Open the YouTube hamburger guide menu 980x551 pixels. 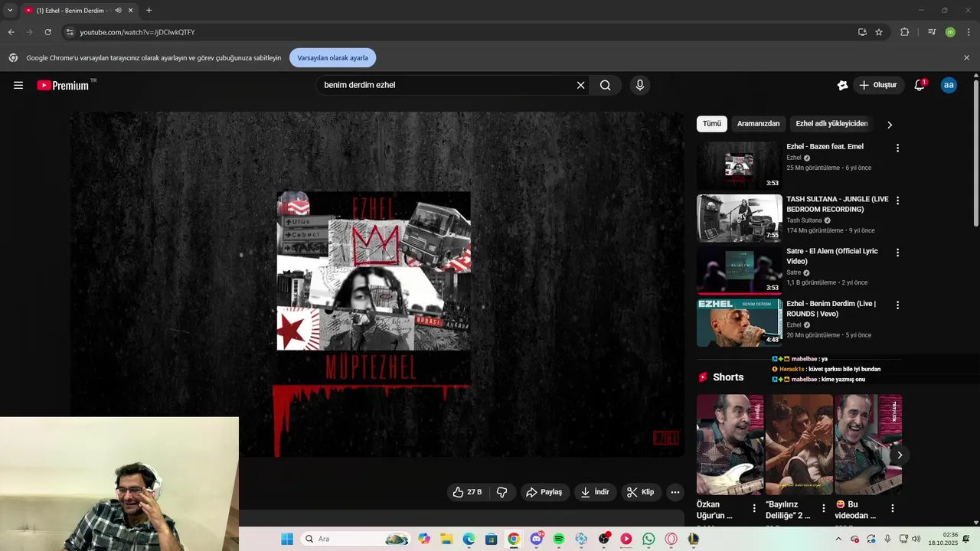point(18,85)
